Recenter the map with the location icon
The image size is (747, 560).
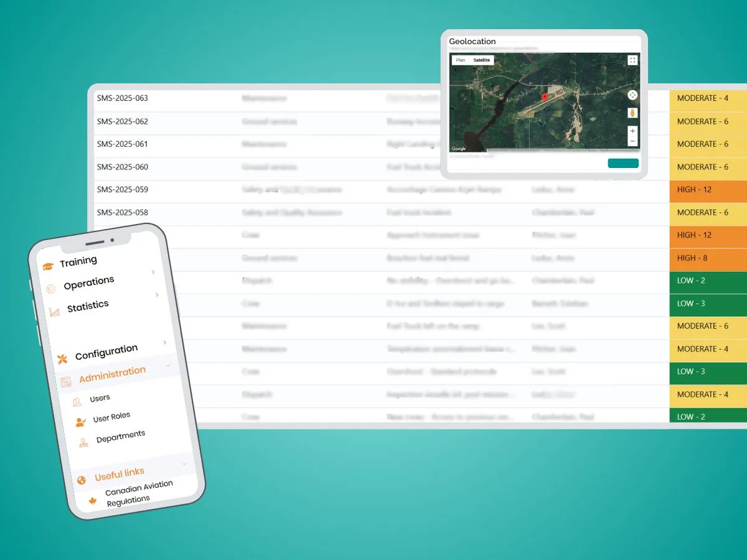(x=632, y=95)
